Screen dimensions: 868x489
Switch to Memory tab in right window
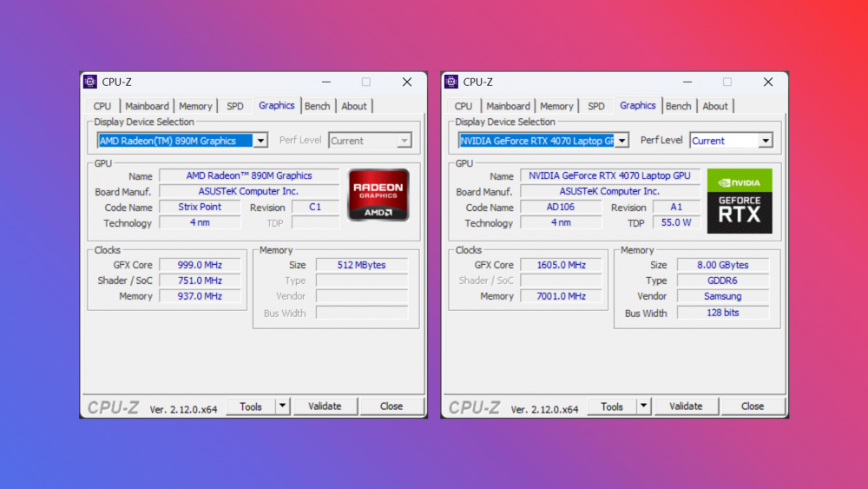pos(556,106)
